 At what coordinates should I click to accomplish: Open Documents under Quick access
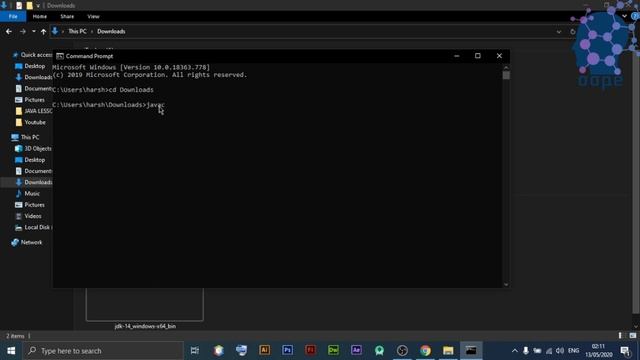34,89
